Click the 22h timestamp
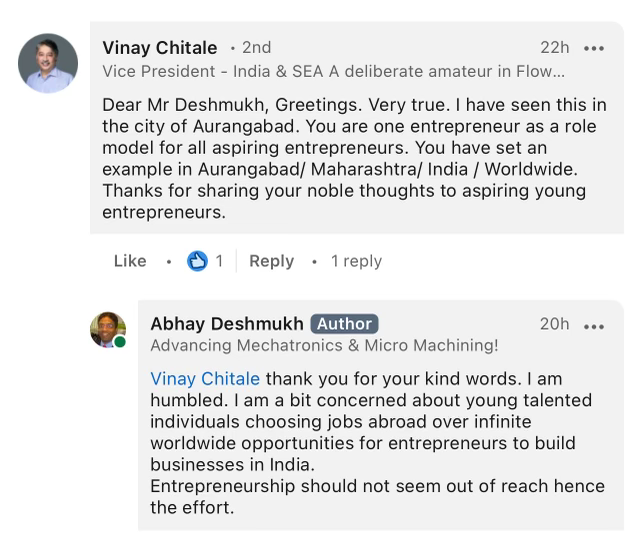The height and width of the screenshot is (544, 642). click(555, 48)
